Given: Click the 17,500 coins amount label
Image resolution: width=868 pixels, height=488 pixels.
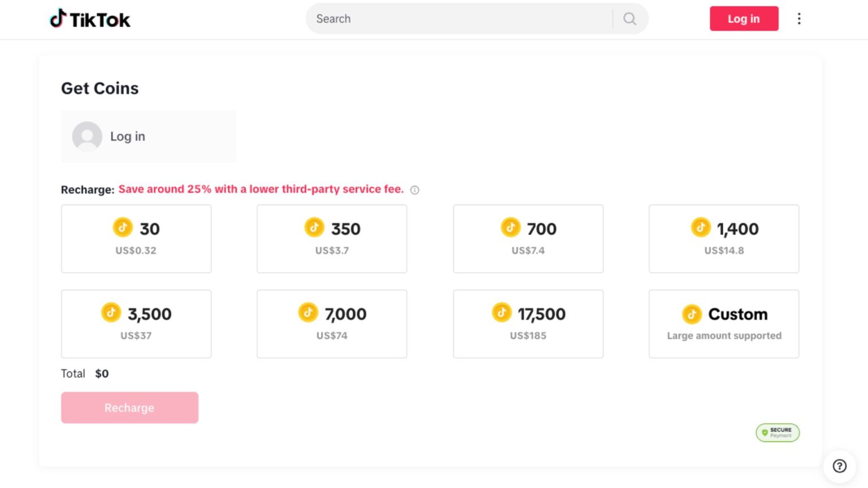Looking at the screenshot, I should (x=541, y=314).
